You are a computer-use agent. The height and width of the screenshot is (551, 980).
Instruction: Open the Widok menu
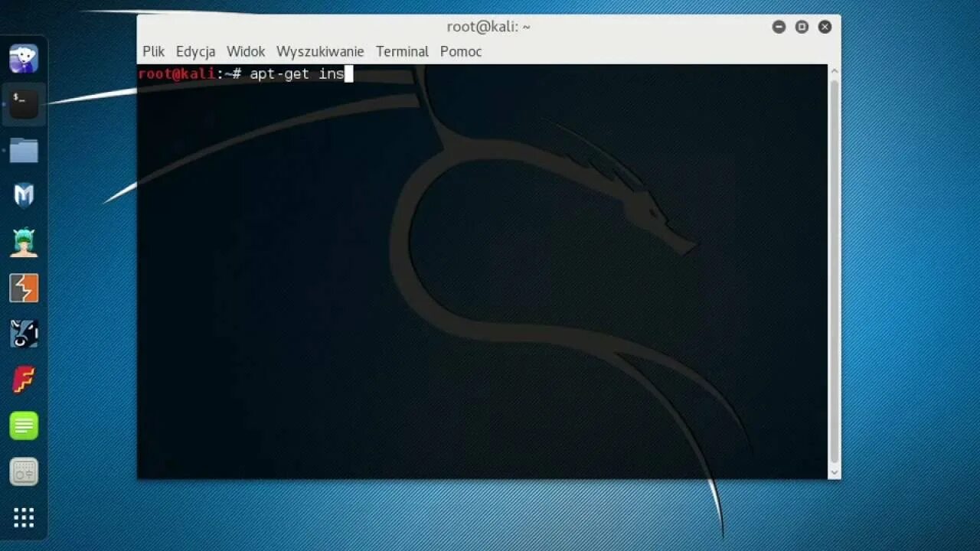coord(246,51)
